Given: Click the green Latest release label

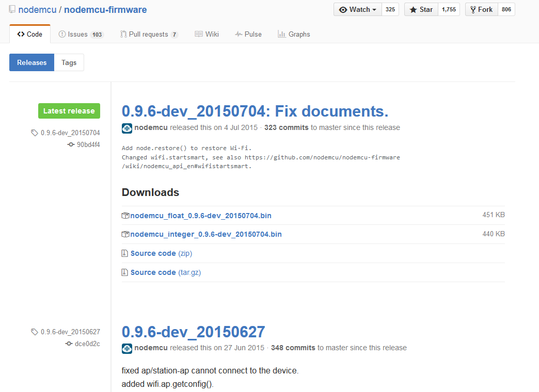Looking at the screenshot, I should [69, 111].
